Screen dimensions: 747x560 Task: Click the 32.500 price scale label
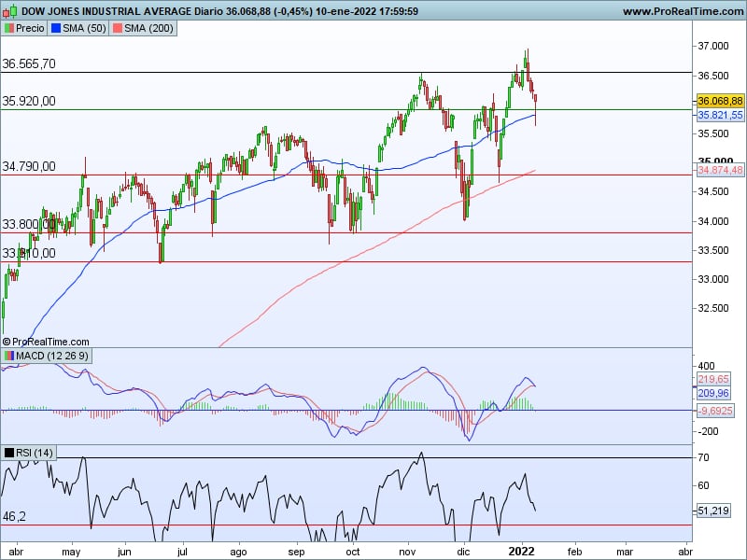[713, 308]
